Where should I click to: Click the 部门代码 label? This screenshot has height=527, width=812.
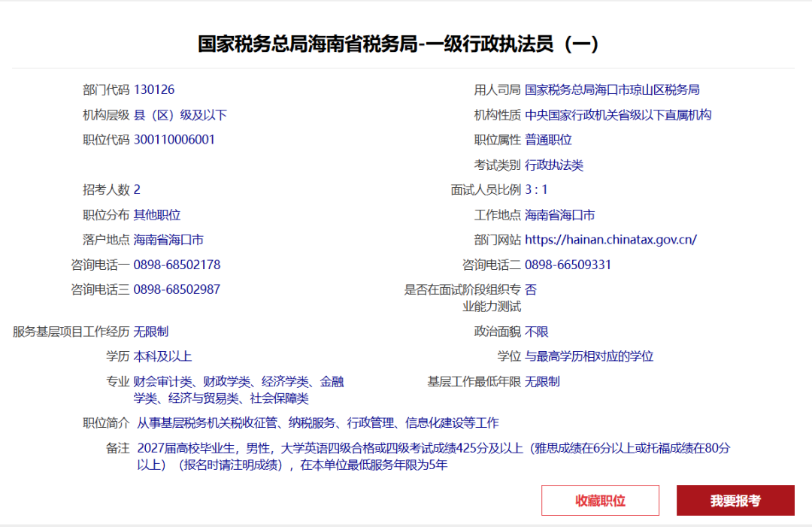[x=106, y=89]
